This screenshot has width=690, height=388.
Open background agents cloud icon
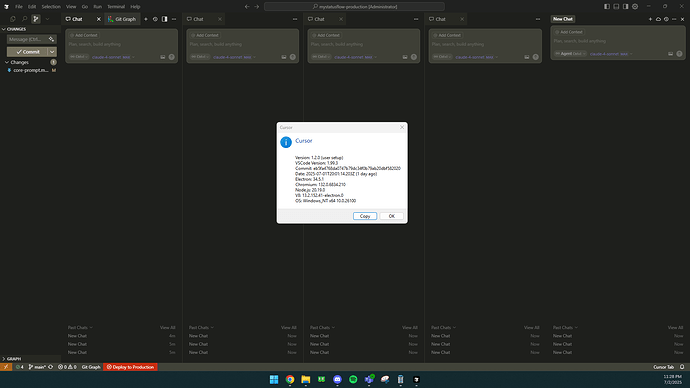tap(658, 19)
